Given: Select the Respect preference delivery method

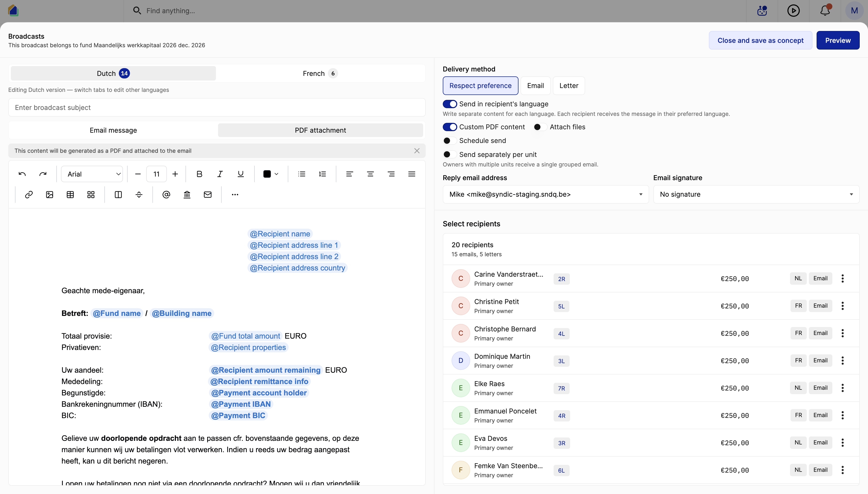Looking at the screenshot, I should pos(480,85).
